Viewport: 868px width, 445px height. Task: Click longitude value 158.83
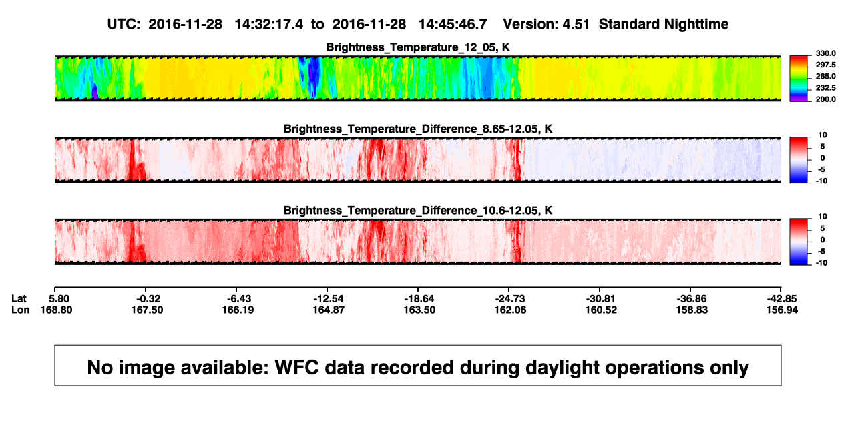(692, 310)
